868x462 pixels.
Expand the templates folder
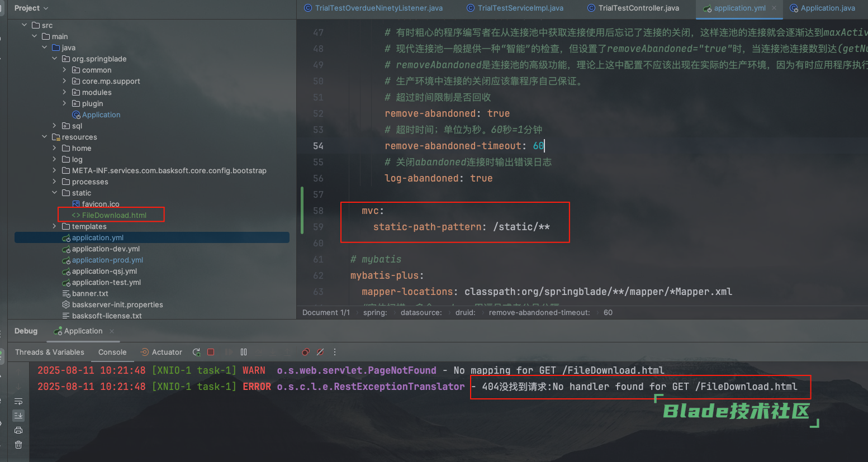pyautogui.click(x=54, y=226)
